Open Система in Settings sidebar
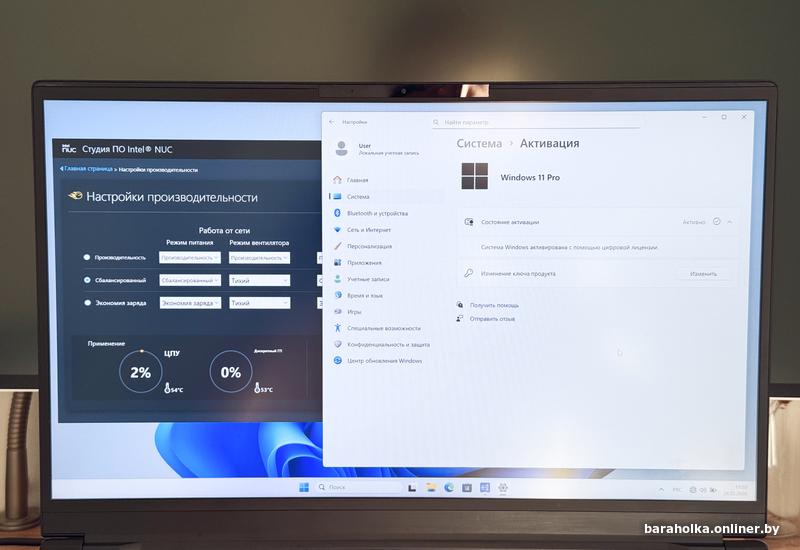 point(387,196)
